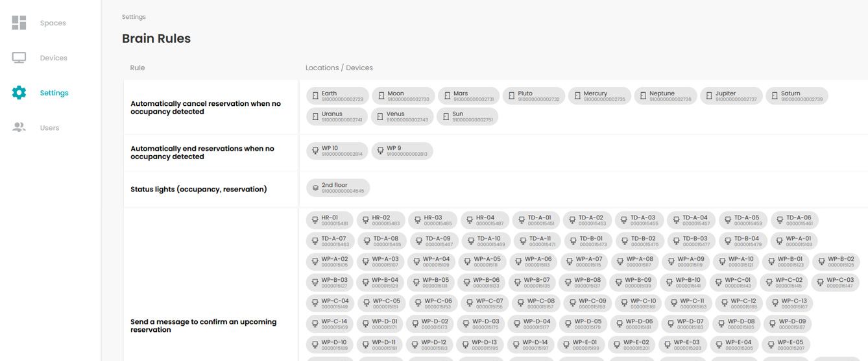Select the WP-D-04 device chip
The height and width of the screenshot is (361, 868).
click(x=533, y=324)
